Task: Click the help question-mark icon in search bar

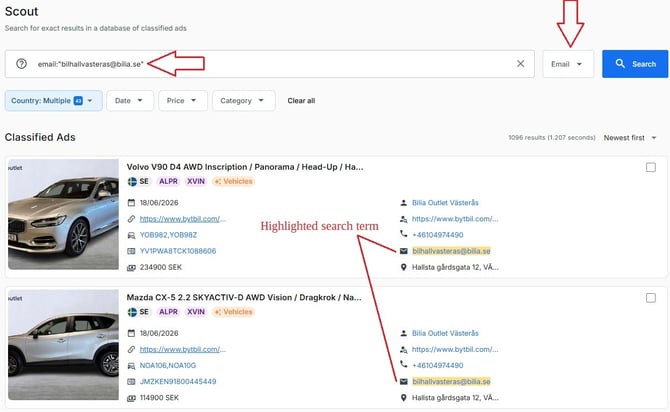Action: (x=21, y=64)
